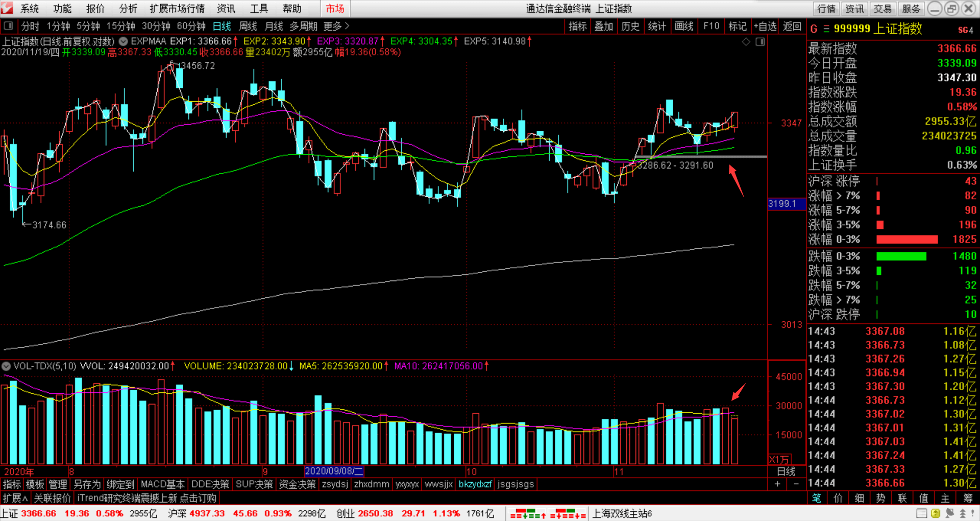Select the 筹 chip distribution tab
The height and width of the screenshot is (521, 980).
tap(968, 498)
